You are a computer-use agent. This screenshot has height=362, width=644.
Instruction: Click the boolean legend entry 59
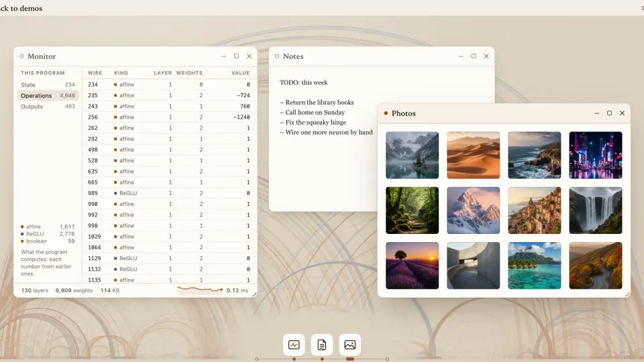point(48,241)
